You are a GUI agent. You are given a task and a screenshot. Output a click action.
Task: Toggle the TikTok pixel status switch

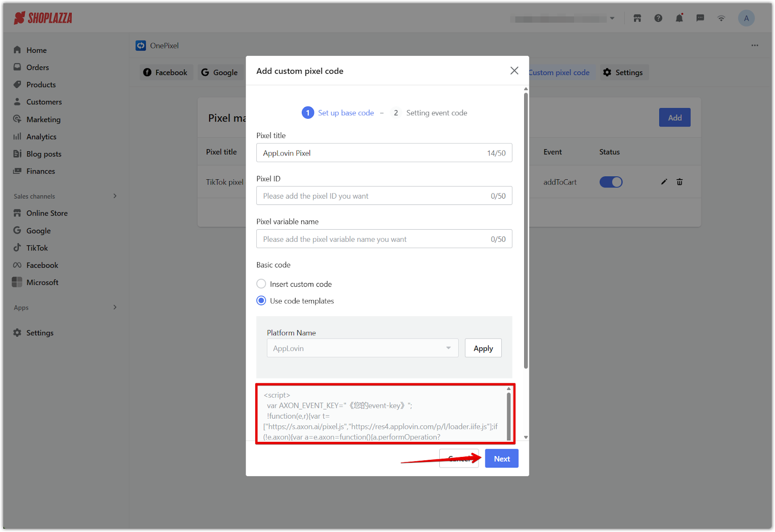click(x=611, y=182)
